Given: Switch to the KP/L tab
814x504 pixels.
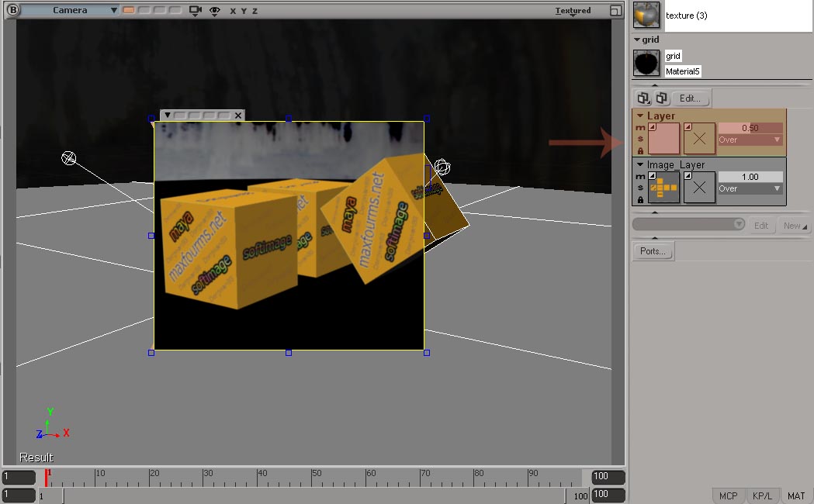Looking at the screenshot, I should pos(762,496).
